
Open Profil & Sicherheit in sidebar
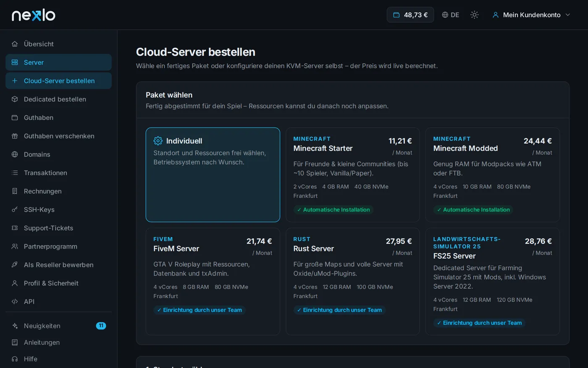(x=59, y=283)
